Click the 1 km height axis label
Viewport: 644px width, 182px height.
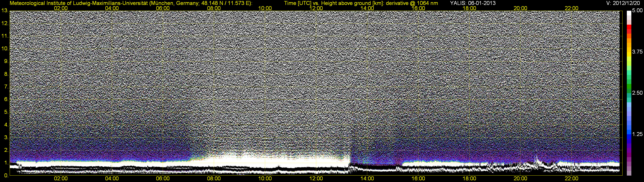point(6,163)
